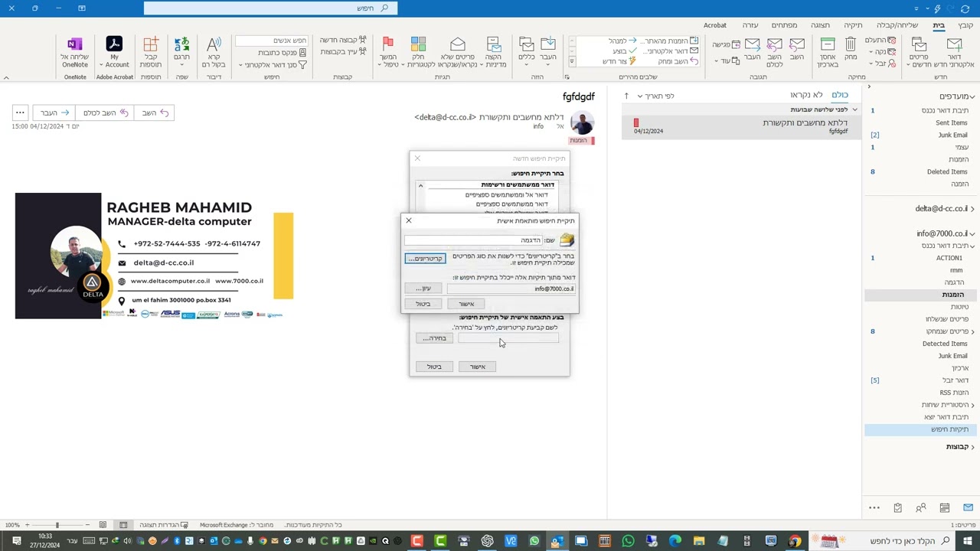
Task: Click Reply button in reading pane
Action: click(x=155, y=112)
